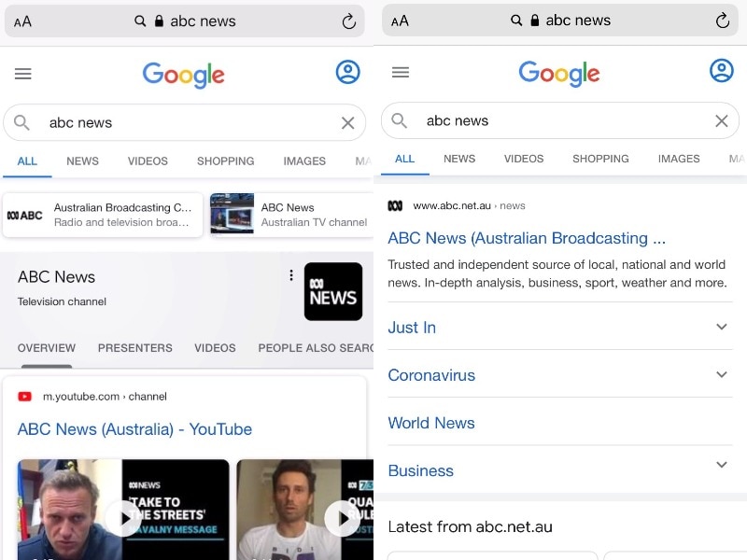Screen dimensions: 747x560
Task: Play the Navalny 'Take to the Streets' video
Action: [123, 518]
